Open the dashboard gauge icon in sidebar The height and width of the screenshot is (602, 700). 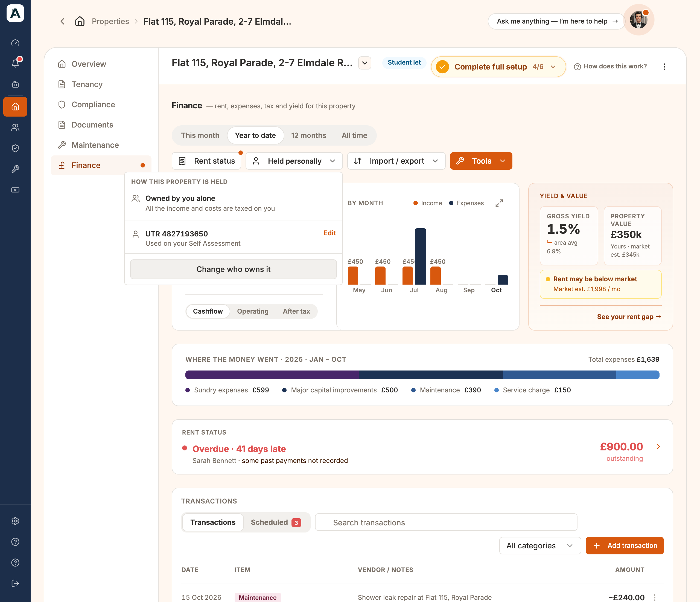(15, 43)
